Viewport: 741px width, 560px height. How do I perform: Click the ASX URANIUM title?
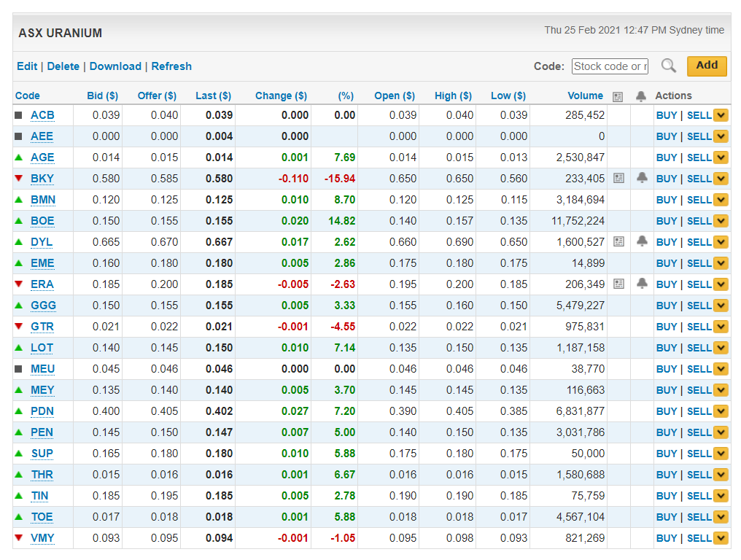click(60, 33)
